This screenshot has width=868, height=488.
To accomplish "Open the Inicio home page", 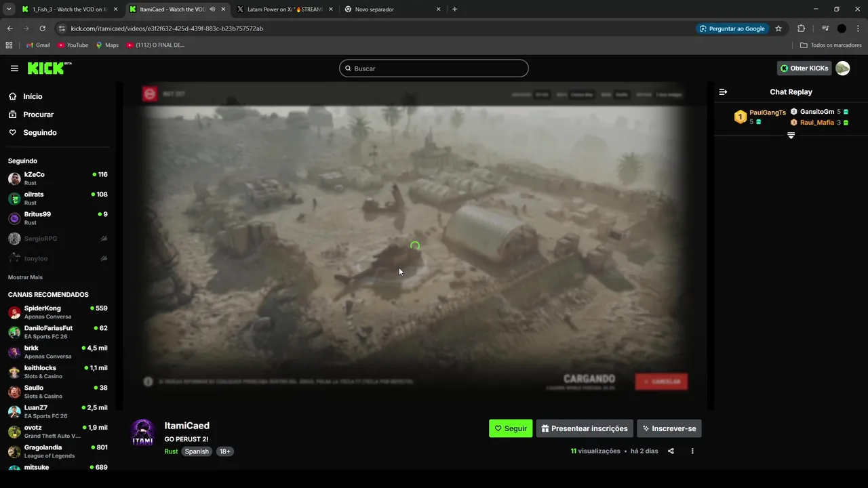I will 32,96.
